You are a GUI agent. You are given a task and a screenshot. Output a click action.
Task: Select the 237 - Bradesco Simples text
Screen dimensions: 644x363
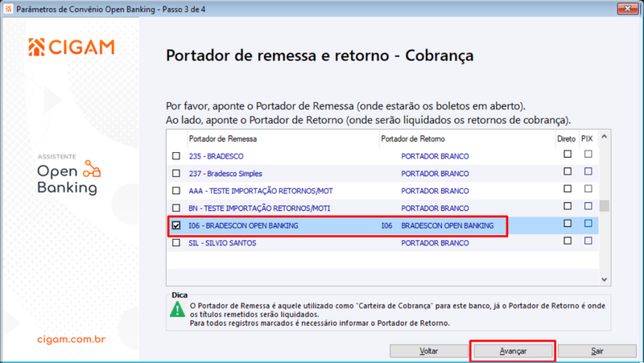tap(225, 173)
